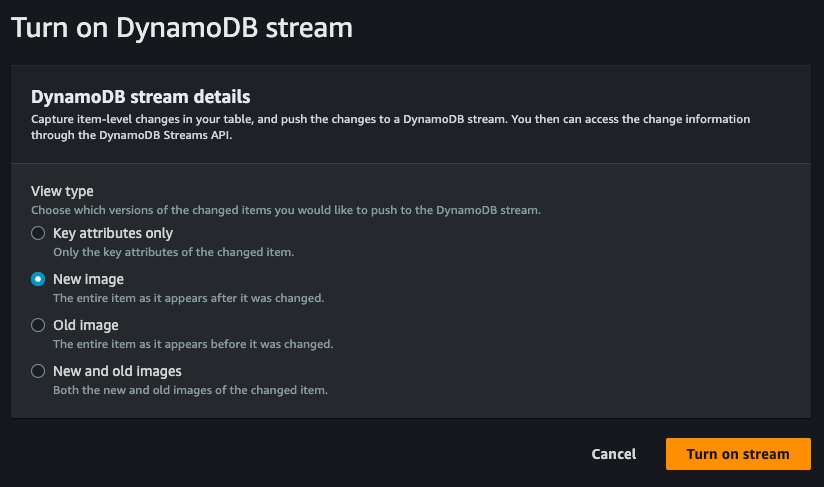Click the selected New image radio circle
This screenshot has height=487, width=824.
coord(38,279)
